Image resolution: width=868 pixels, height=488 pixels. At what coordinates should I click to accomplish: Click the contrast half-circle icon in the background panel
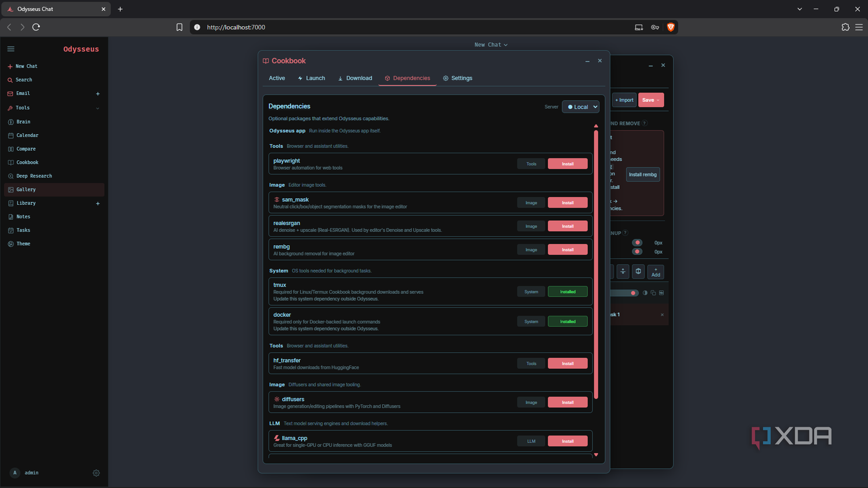tap(645, 293)
